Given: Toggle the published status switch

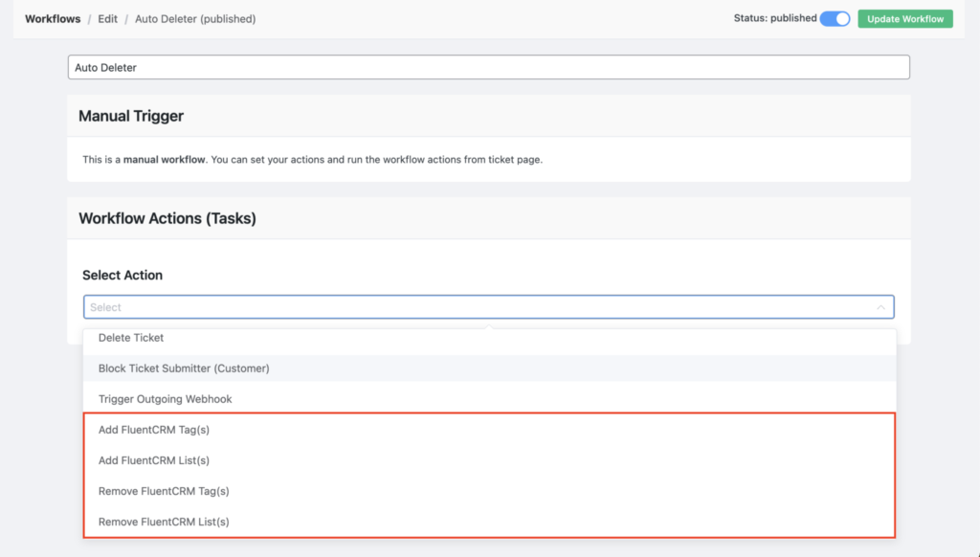Looking at the screenshot, I should [835, 18].
